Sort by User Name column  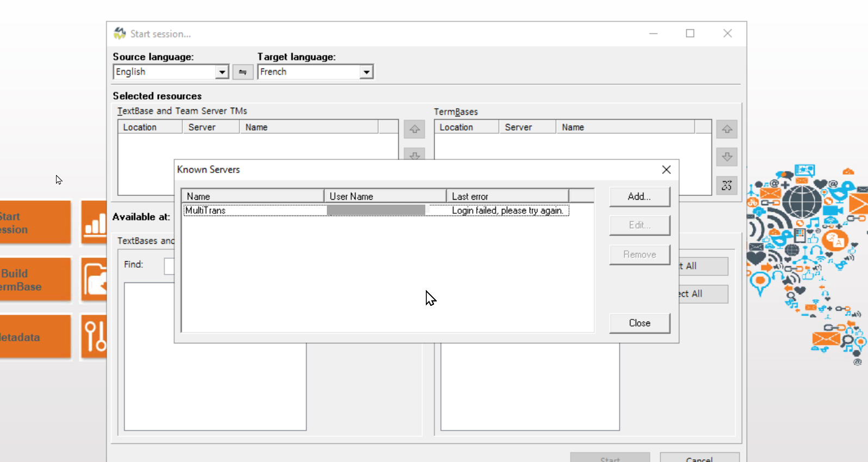[385, 196]
